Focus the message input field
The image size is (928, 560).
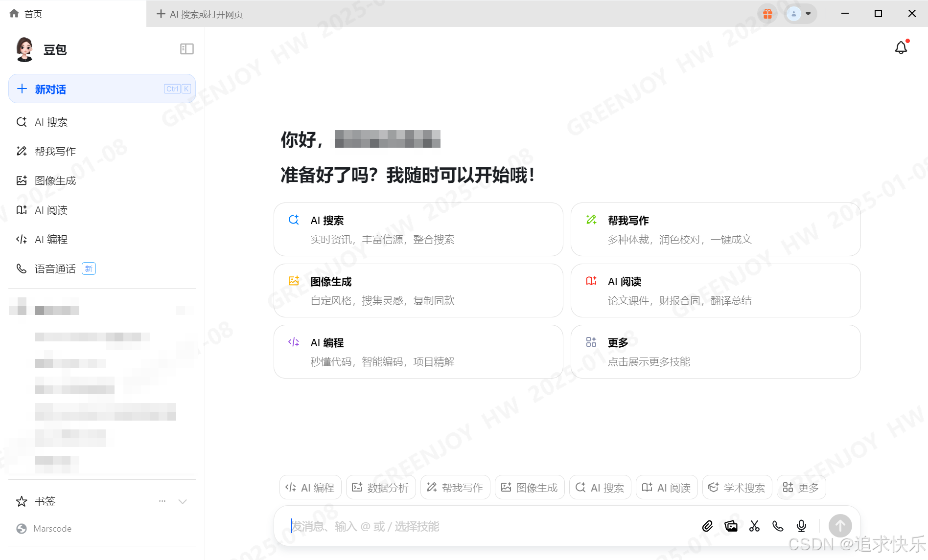tap(489, 526)
